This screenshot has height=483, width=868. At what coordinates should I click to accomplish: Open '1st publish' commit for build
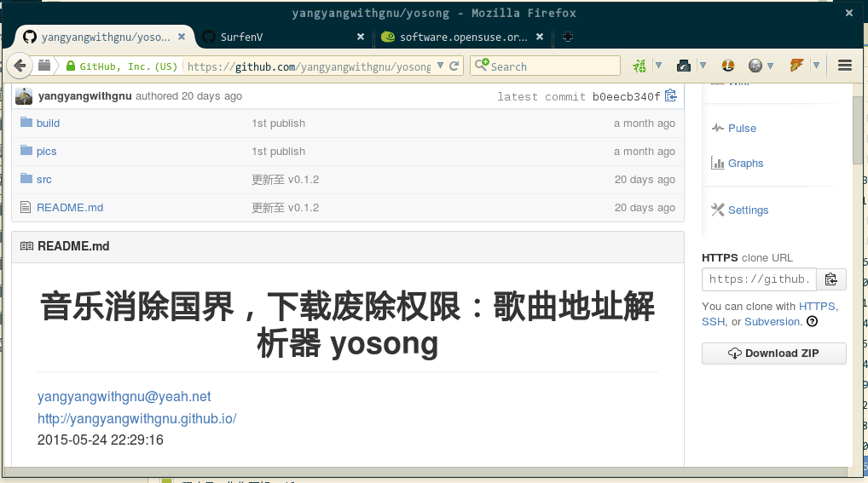coord(279,124)
